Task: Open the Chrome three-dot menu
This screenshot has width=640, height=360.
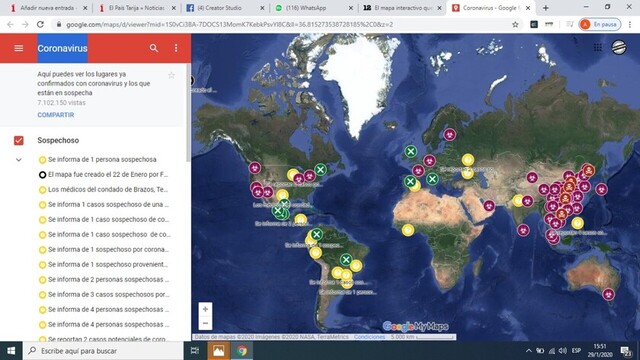Action: point(630,24)
